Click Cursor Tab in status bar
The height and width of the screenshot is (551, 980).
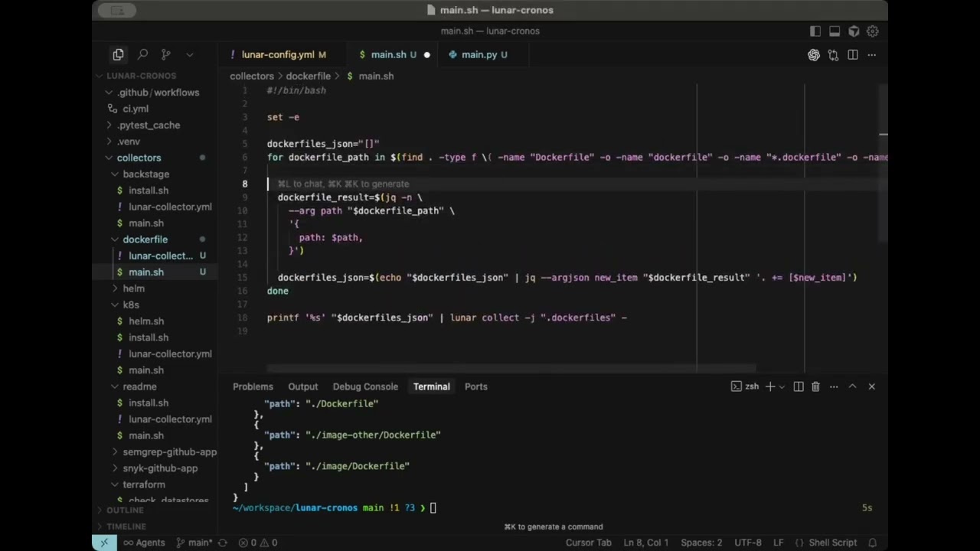click(589, 543)
